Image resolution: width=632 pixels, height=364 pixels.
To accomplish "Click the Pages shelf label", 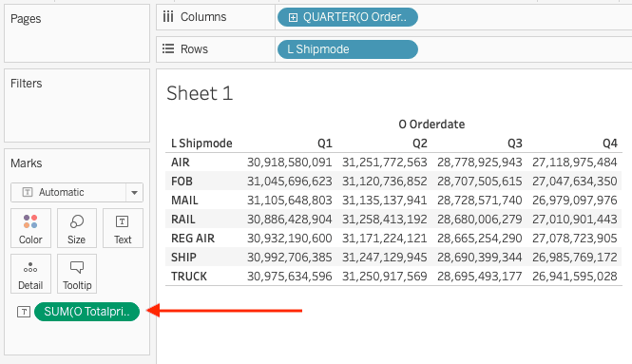I will (x=26, y=19).
